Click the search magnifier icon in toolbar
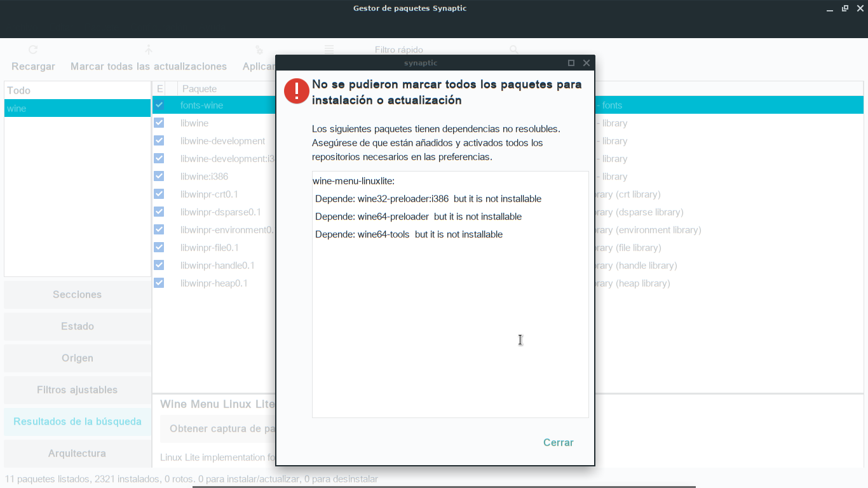Screen dimensions: 868x488 513,50
